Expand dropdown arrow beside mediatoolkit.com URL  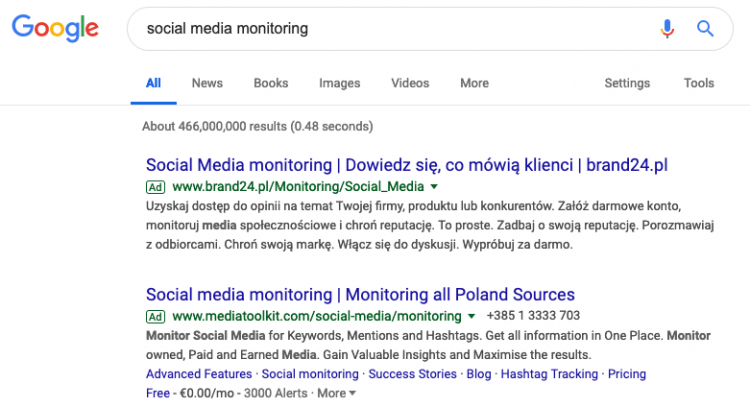[x=471, y=316]
